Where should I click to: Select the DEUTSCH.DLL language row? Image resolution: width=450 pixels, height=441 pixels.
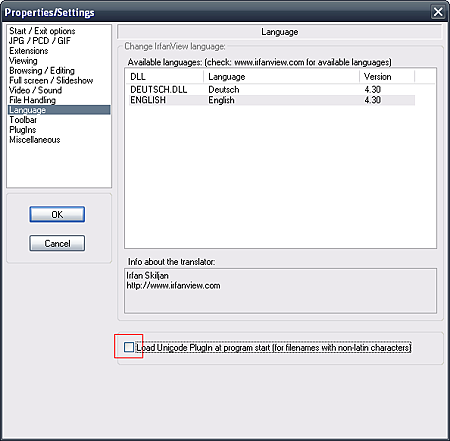[x=272, y=89]
